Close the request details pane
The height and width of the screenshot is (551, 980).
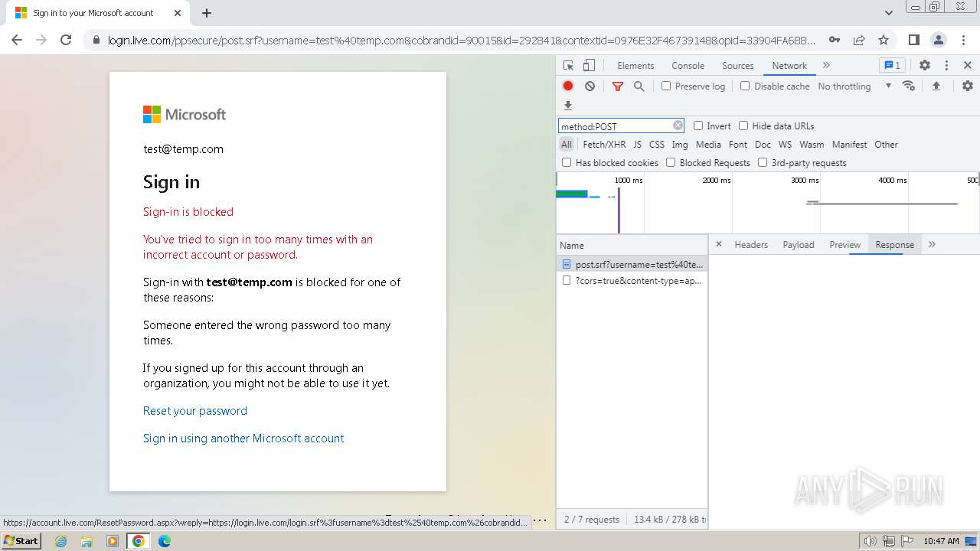pyautogui.click(x=718, y=244)
